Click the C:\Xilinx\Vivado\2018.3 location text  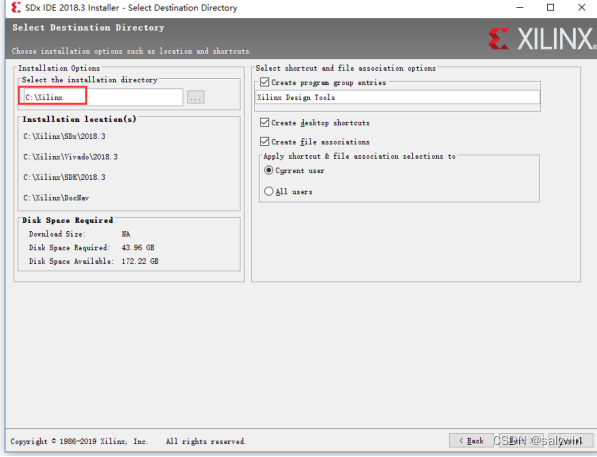[70, 157]
